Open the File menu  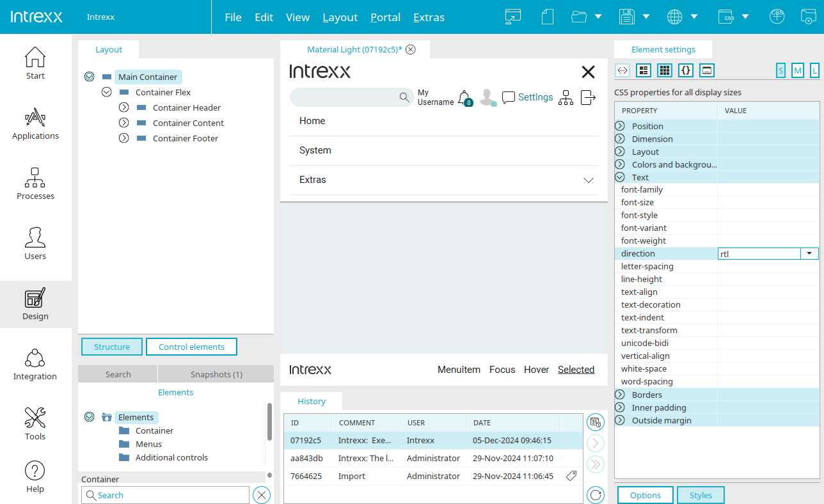[x=233, y=17]
